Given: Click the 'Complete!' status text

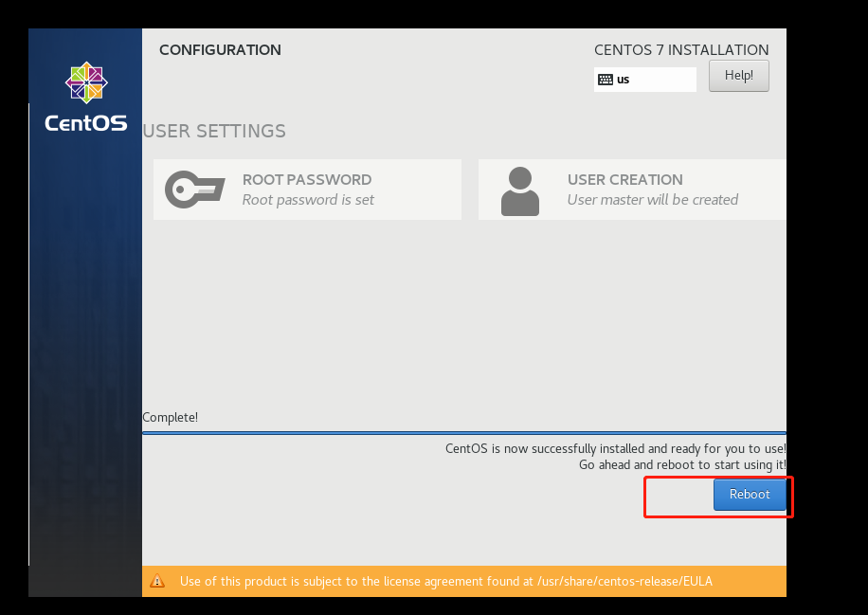Looking at the screenshot, I should (x=170, y=417).
